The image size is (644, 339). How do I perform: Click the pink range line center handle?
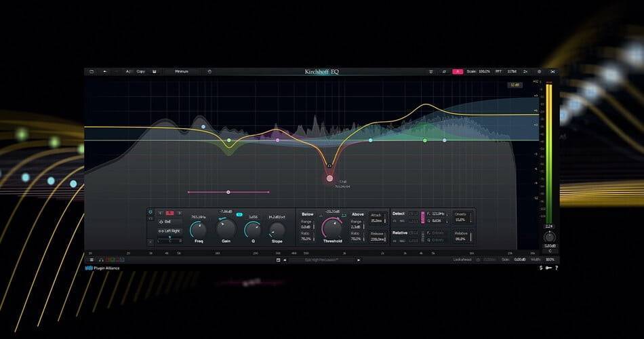(x=228, y=192)
